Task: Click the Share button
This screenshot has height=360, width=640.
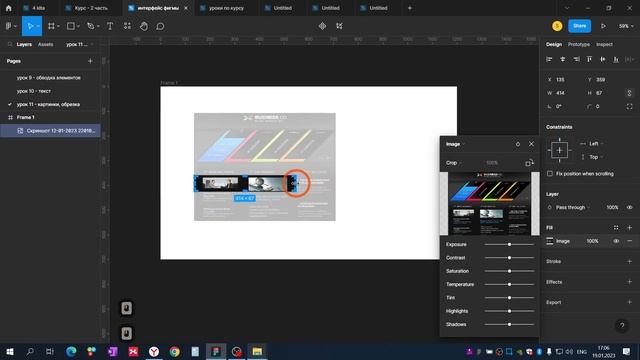Action: (580, 26)
